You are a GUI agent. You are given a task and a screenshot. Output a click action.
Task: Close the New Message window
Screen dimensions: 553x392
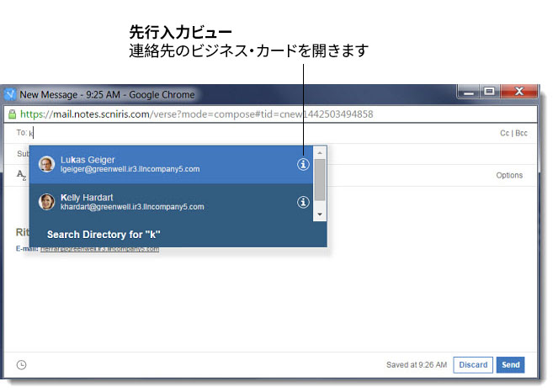tap(519, 92)
